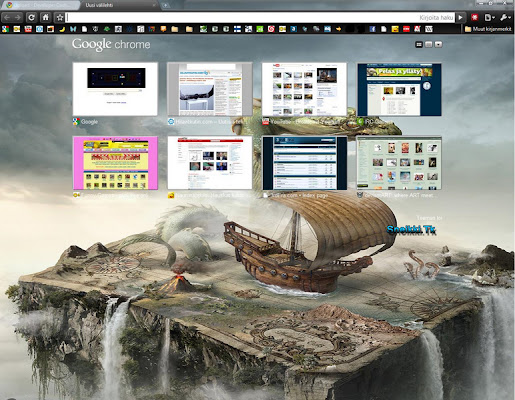Close the 'Uusi välilehti' tab
Image resolution: width=515 pixels, height=400 pixels.
pos(154,5)
